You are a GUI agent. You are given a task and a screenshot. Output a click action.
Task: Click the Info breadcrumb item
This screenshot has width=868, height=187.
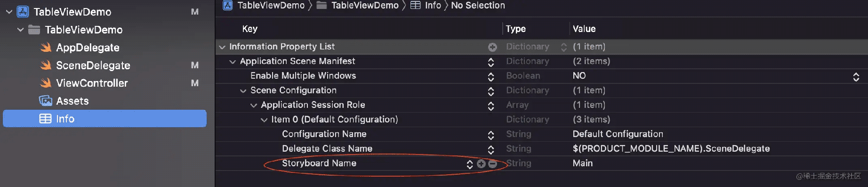tap(433, 5)
